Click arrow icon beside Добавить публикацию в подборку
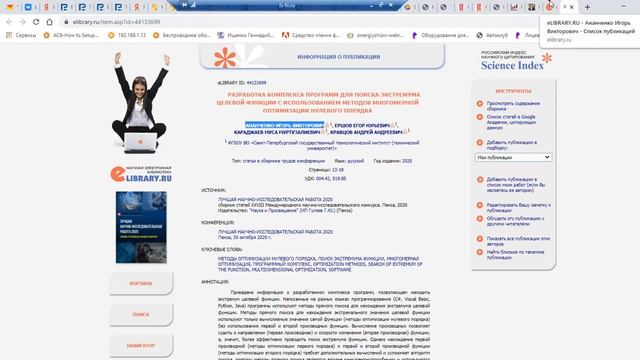The height and width of the screenshot is (360, 640). click(480, 142)
